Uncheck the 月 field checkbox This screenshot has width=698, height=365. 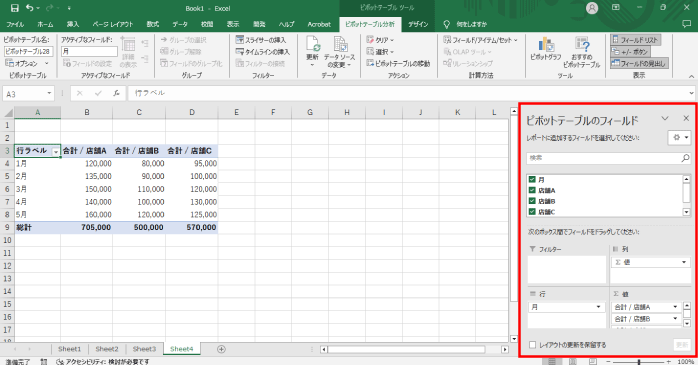(532, 179)
